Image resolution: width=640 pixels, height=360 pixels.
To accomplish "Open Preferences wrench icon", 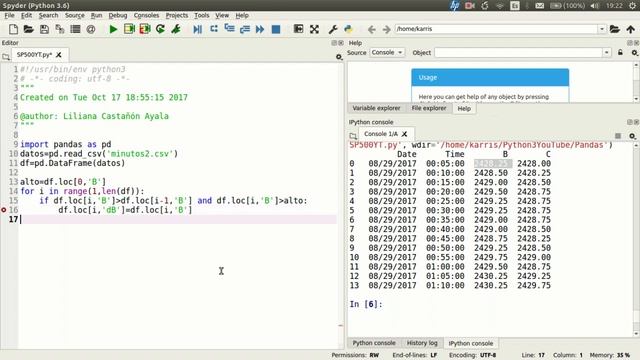I will [x=333, y=29].
